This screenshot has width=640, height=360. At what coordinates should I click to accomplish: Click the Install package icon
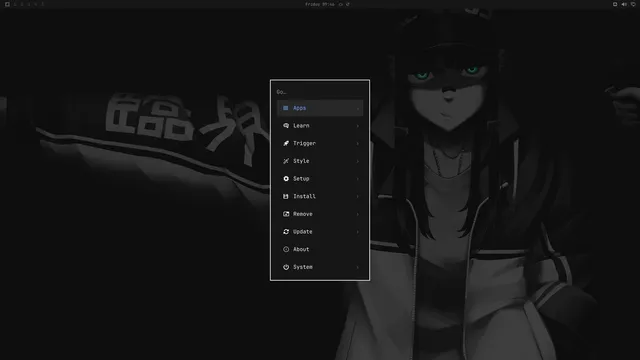pos(286,196)
